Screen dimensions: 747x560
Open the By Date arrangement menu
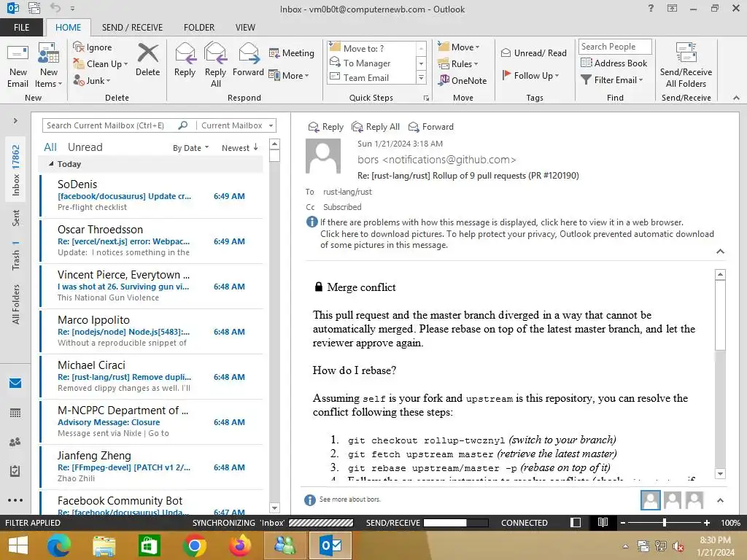click(190, 148)
